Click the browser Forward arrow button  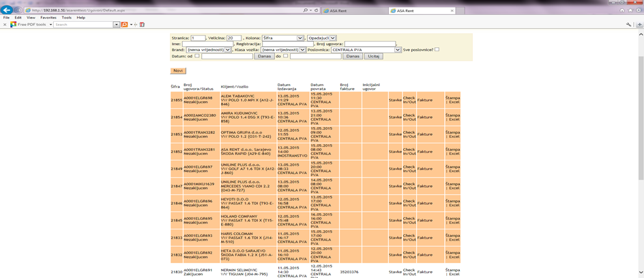pos(18,10)
